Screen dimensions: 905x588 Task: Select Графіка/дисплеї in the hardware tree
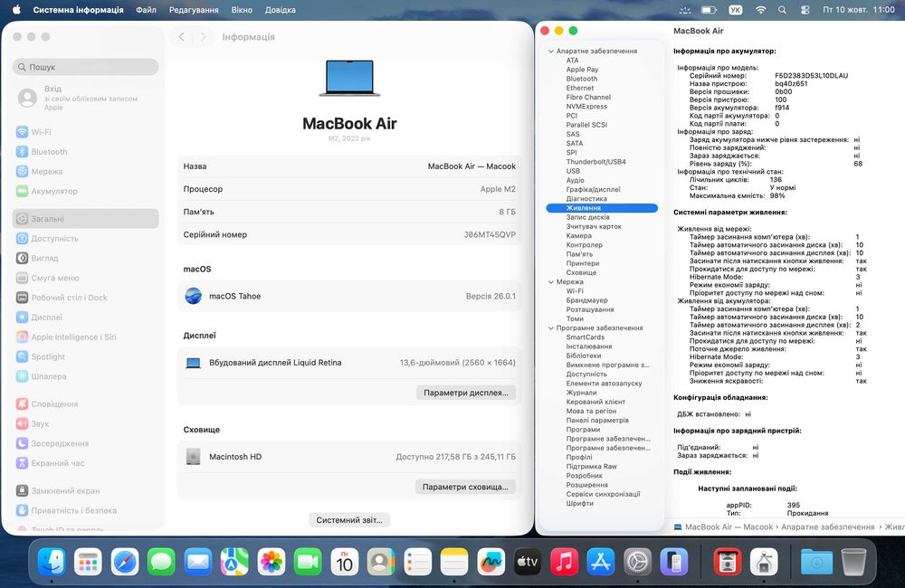pyautogui.click(x=593, y=190)
